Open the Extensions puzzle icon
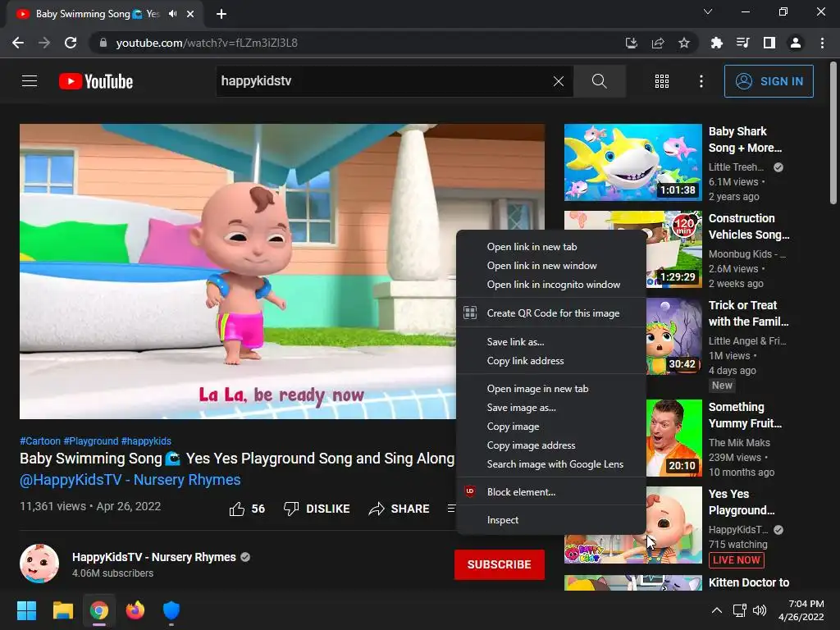The height and width of the screenshot is (630, 840). (716, 43)
